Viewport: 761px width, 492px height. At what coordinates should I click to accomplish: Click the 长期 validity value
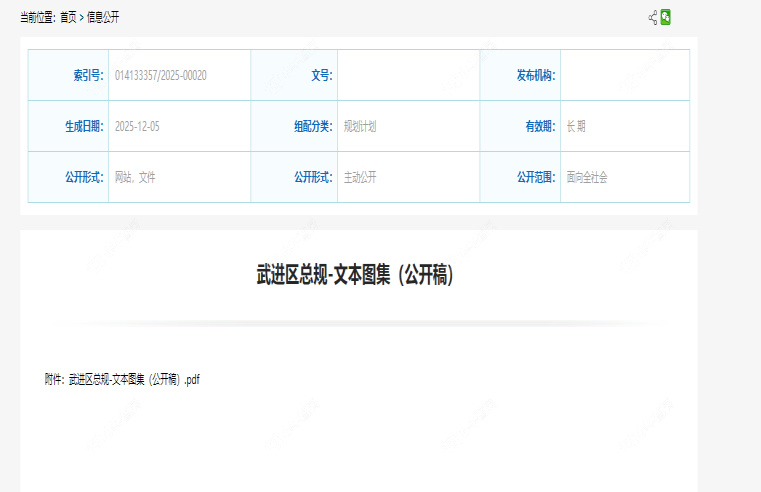[x=576, y=126]
